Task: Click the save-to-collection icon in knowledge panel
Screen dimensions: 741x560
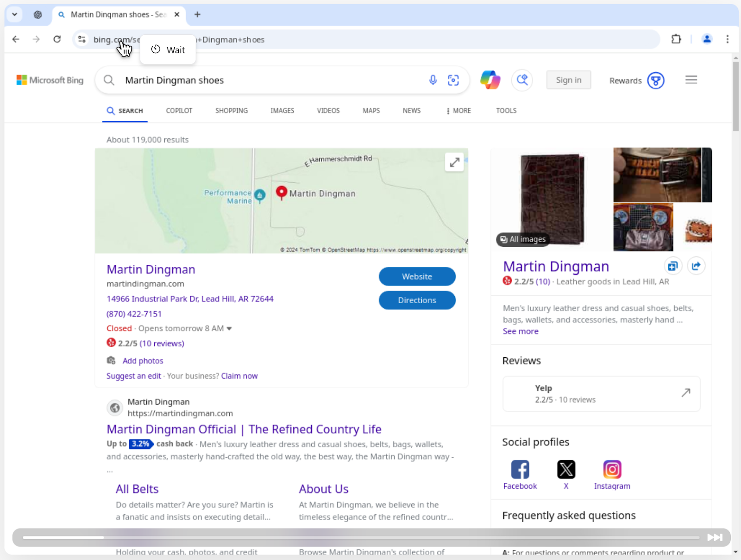Action: [x=673, y=266]
